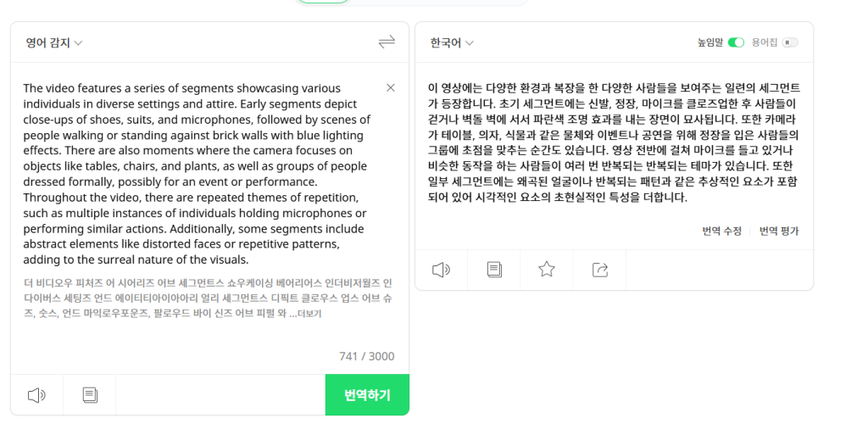The height and width of the screenshot is (435, 868).
Task: Open the 영어 감지 source language dropdown
Action: [x=53, y=42]
